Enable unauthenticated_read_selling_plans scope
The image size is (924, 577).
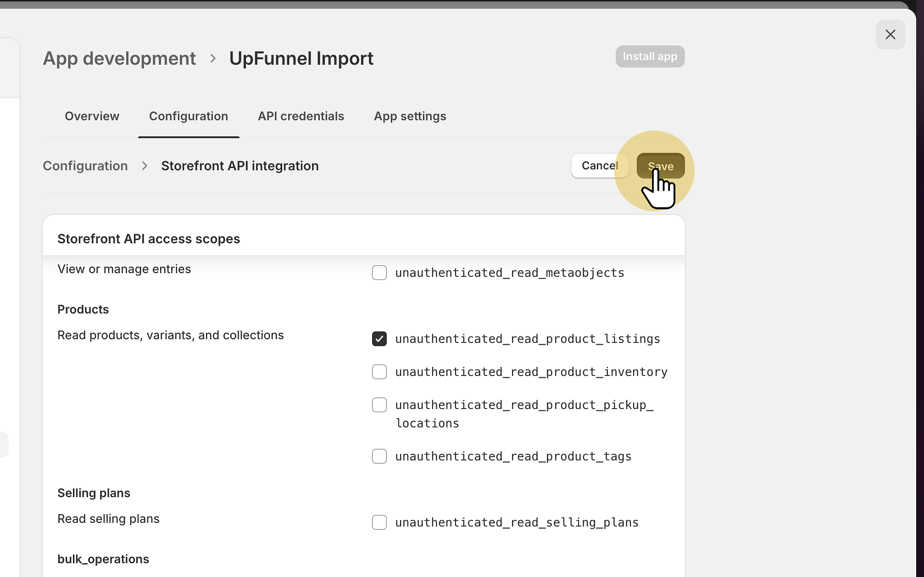point(379,522)
